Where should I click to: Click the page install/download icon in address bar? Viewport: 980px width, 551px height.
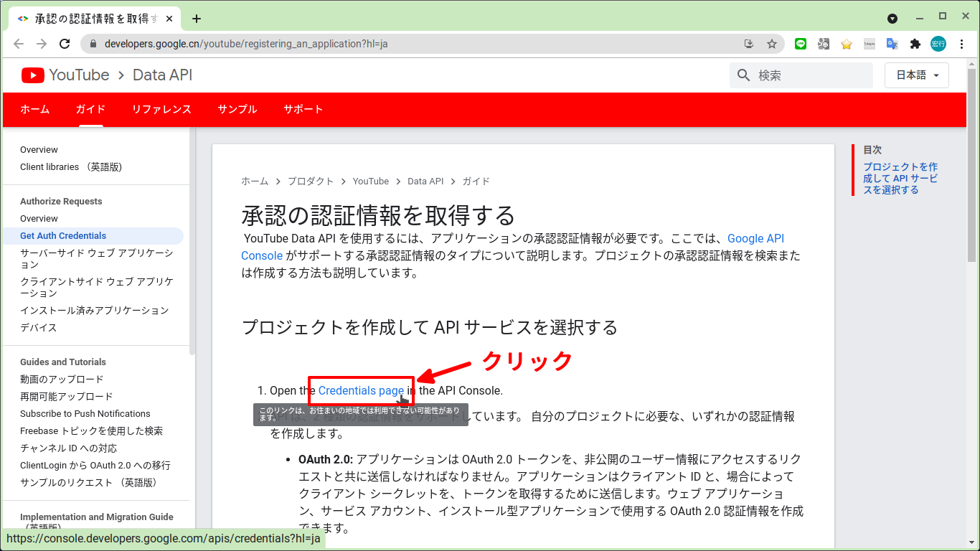tap(749, 44)
